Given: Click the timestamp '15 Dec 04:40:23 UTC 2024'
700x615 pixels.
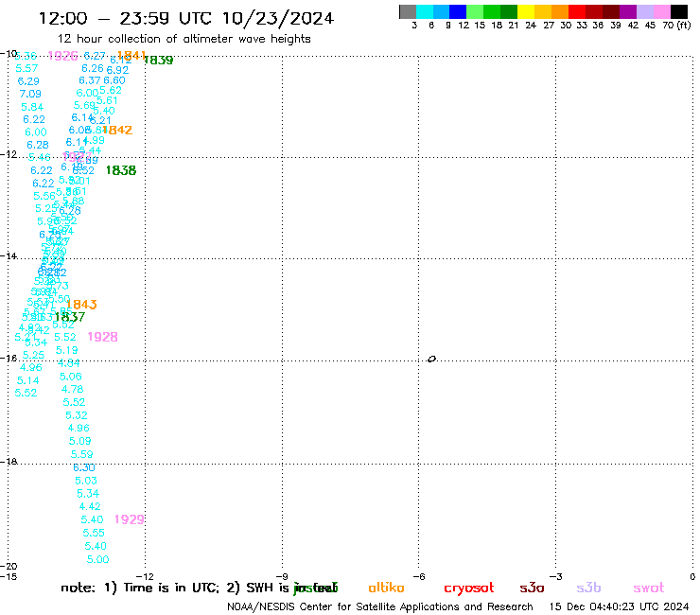Looking at the screenshot, I should click(620, 606).
